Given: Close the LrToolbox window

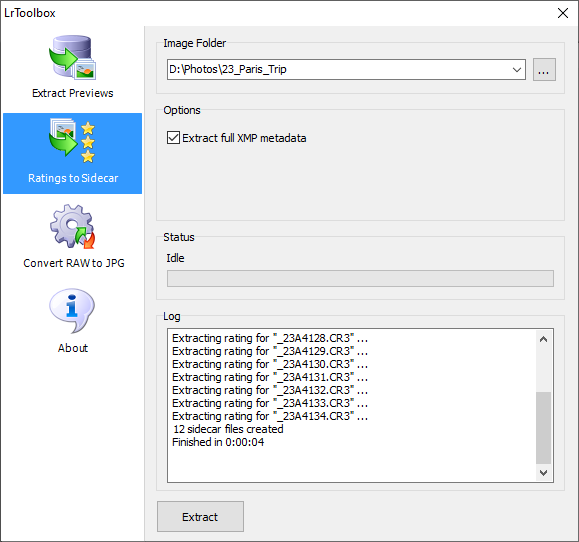Looking at the screenshot, I should pos(562,13).
